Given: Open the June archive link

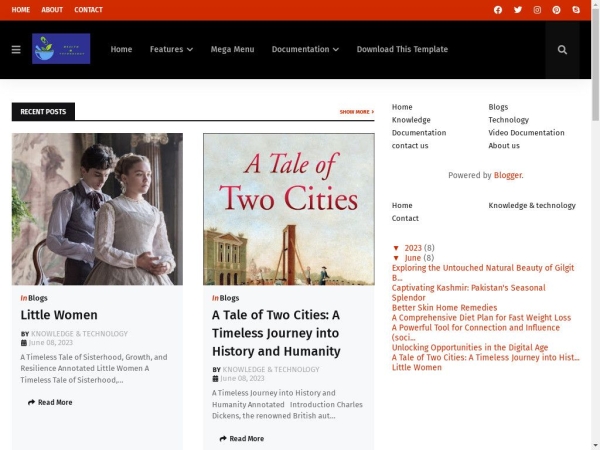Looking at the screenshot, I should coord(412,258).
